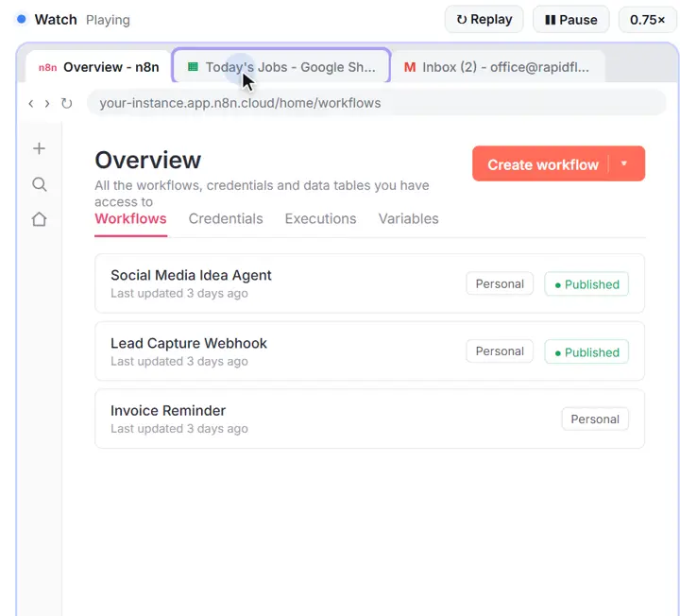Switch to the Inbox (2) Gmail tab

point(498,67)
